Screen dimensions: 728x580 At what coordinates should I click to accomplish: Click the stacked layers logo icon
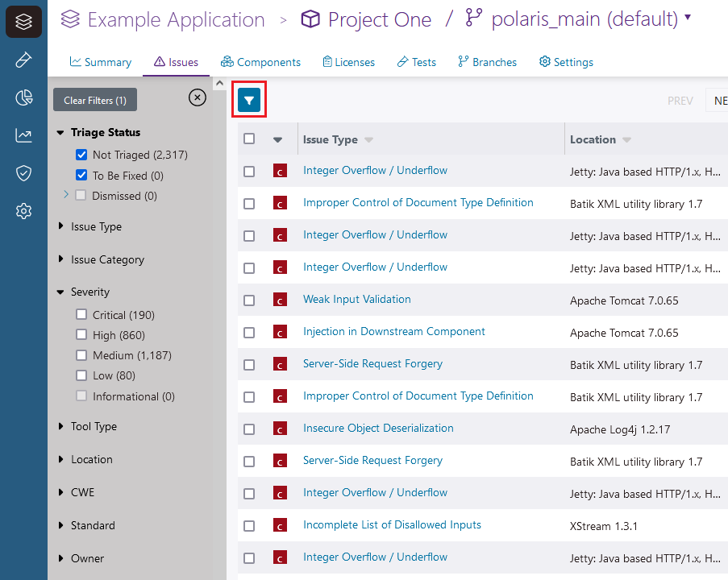pos(23,22)
